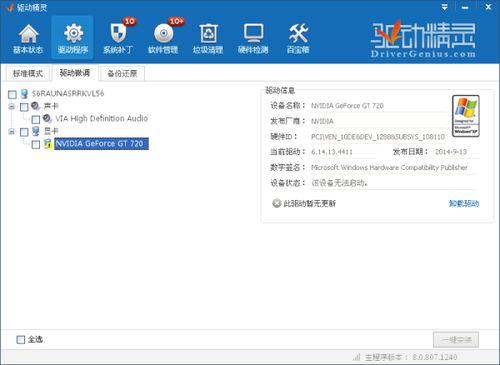The image size is (500, 365).
Task: Click the 一键安装 button
Action: 456,340
